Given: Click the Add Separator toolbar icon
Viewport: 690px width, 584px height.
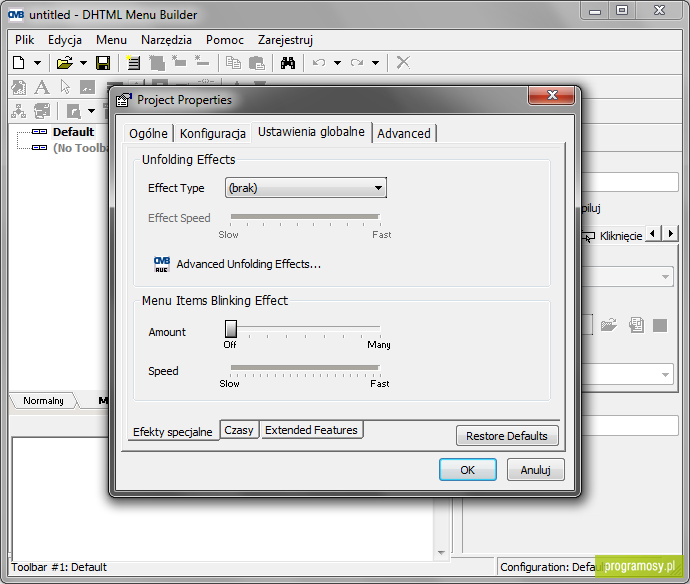Looking at the screenshot, I should (202, 61).
